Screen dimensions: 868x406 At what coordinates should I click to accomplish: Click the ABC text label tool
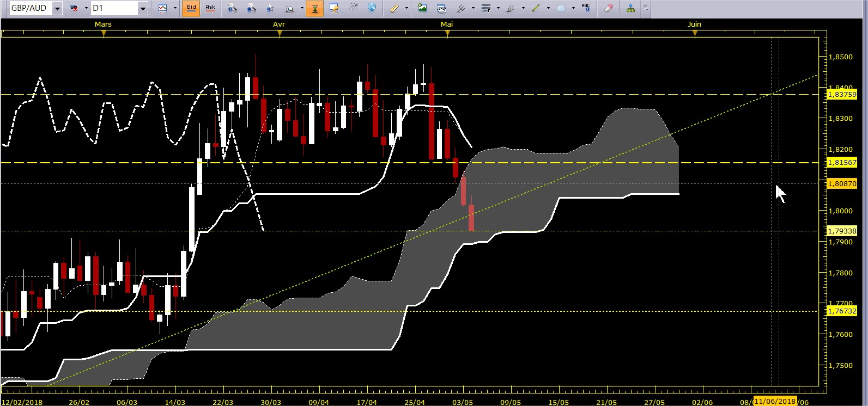click(x=586, y=8)
